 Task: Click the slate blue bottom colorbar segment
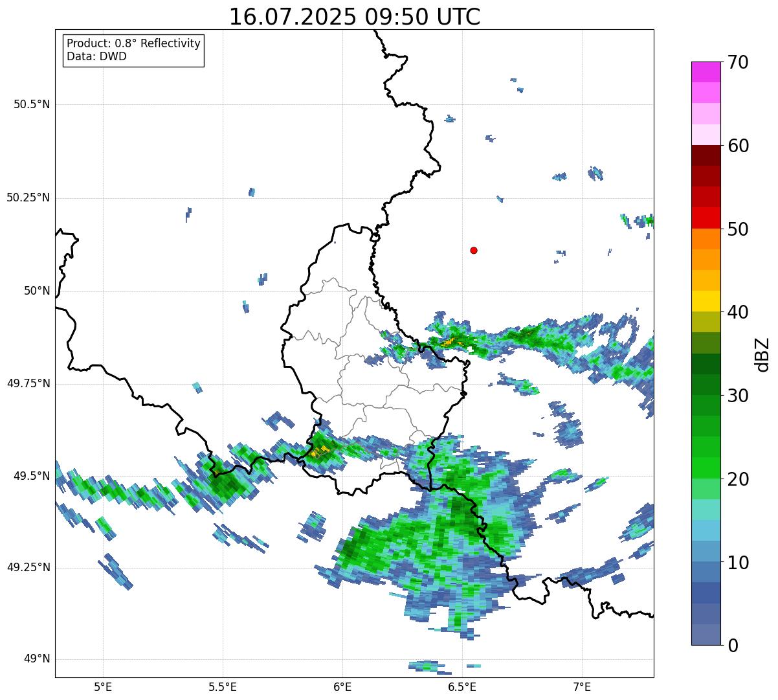(706, 635)
